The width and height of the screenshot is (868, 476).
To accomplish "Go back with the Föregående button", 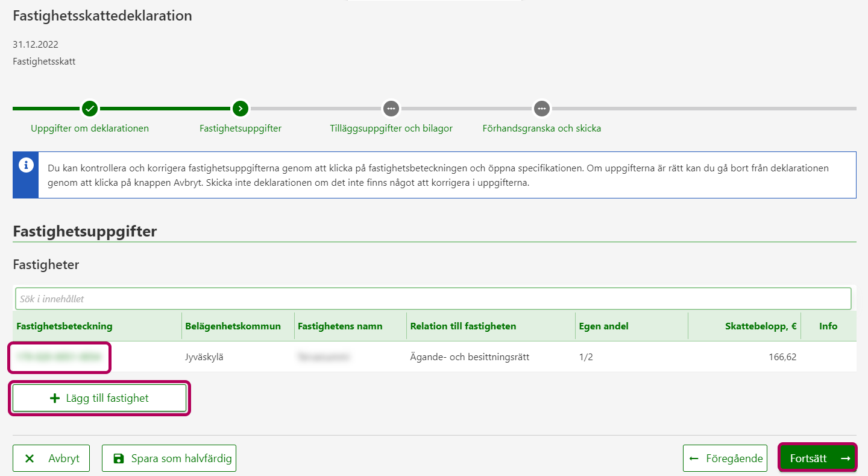I will point(725,459).
